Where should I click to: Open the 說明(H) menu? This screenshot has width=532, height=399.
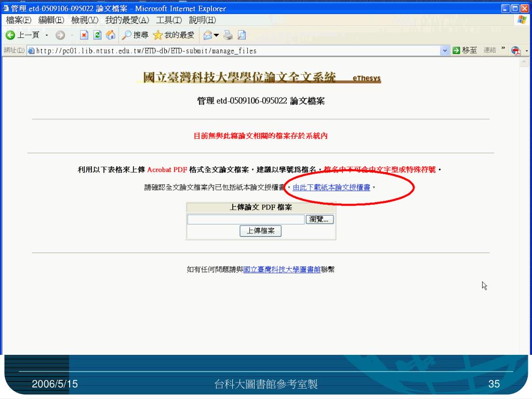[x=202, y=20]
